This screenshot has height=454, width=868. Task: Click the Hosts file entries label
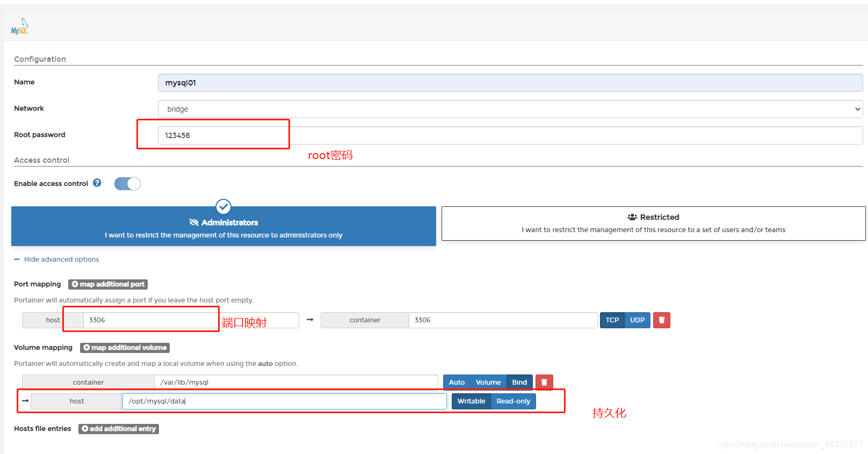pyautogui.click(x=42, y=429)
